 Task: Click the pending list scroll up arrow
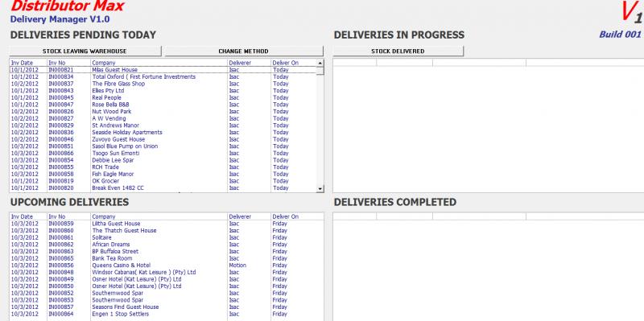click(320, 63)
